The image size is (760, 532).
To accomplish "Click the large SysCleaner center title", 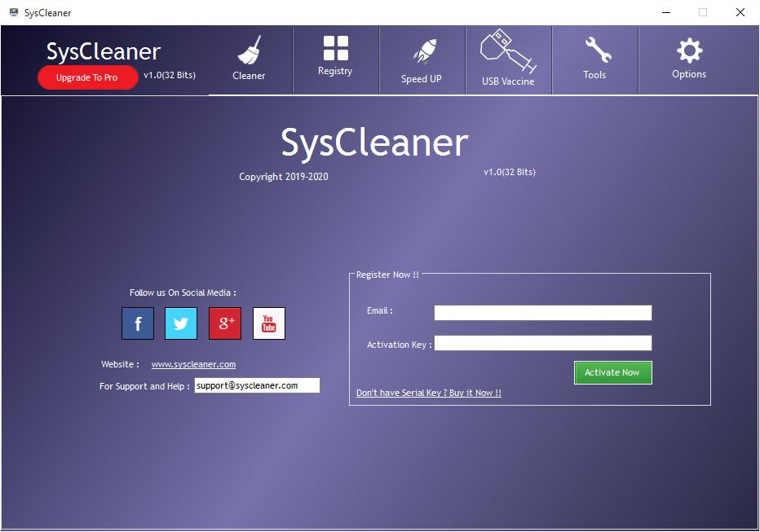I will [x=374, y=143].
